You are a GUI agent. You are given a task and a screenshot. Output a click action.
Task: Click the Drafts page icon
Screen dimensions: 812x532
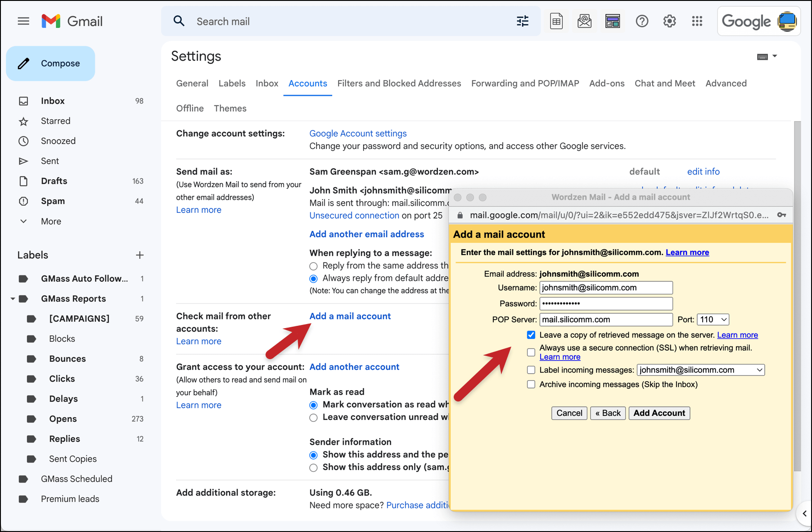23,181
